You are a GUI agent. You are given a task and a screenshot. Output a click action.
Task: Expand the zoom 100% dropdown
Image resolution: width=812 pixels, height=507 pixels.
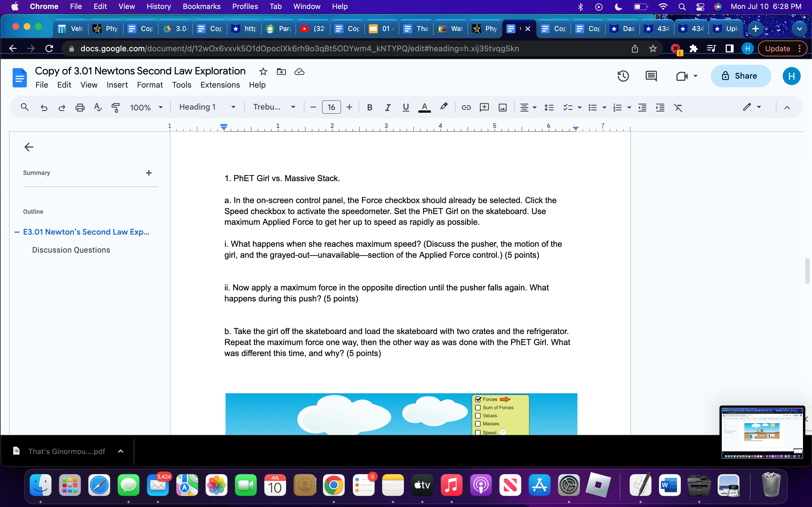[x=146, y=107]
